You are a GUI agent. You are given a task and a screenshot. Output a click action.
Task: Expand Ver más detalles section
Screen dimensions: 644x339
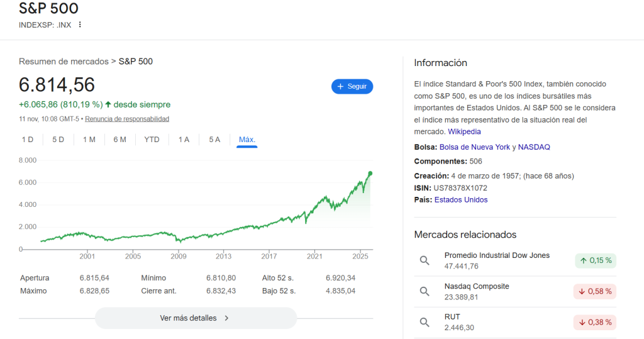point(195,318)
